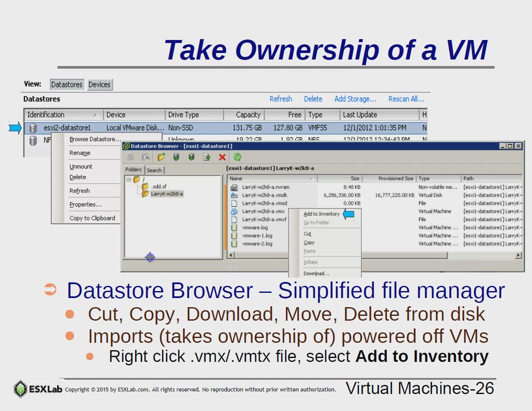This screenshot has width=532, height=411.
Task: Open the Search tab
Action: click(x=154, y=170)
